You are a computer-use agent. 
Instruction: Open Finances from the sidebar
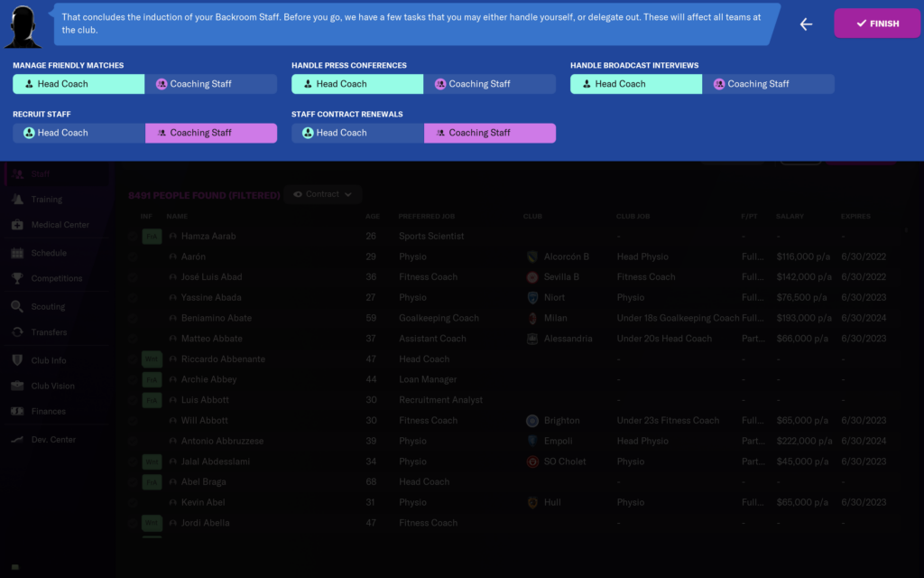(x=48, y=412)
